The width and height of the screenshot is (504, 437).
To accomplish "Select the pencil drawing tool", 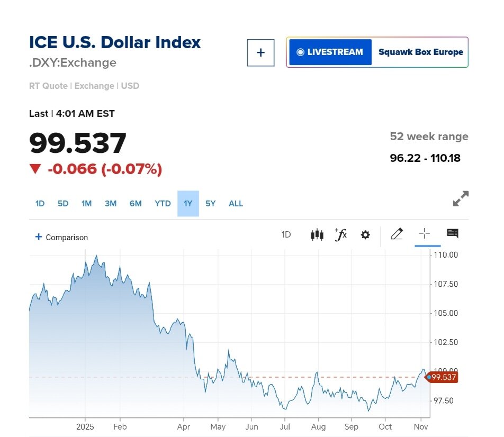I will tap(397, 234).
